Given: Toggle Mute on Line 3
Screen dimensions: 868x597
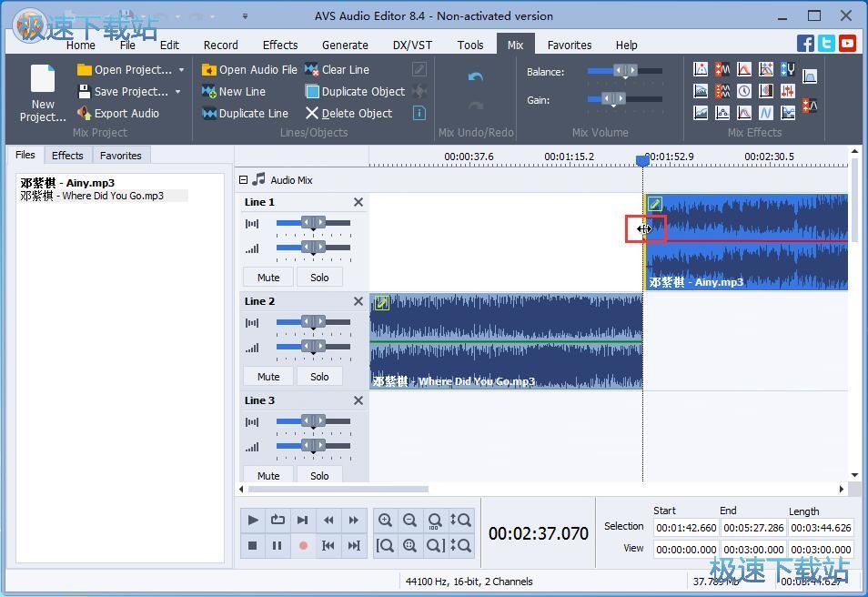Looking at the screenshot, I should point(267,475).
